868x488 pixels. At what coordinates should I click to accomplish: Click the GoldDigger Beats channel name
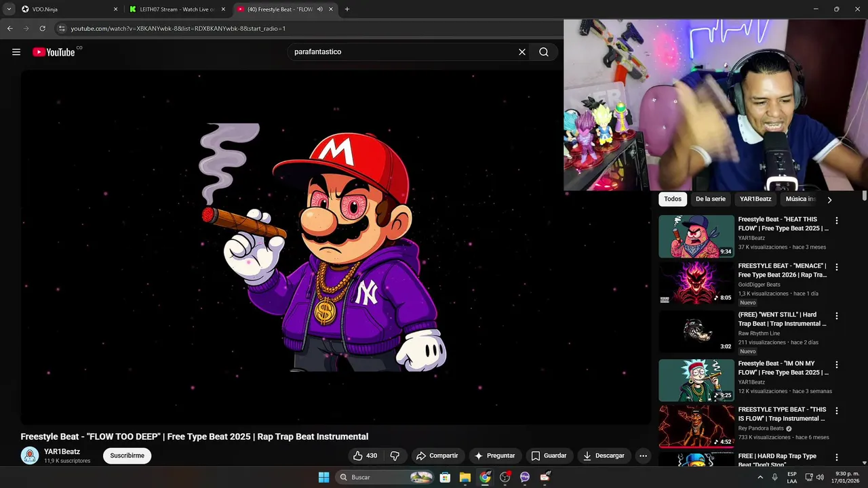[759, 285]
